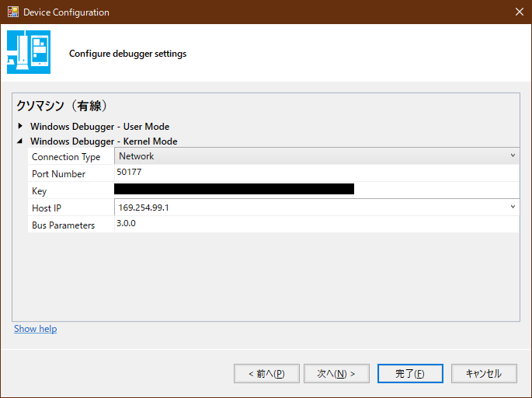Select the Windows Debugger - User Mode label

[x=99, y=127]
